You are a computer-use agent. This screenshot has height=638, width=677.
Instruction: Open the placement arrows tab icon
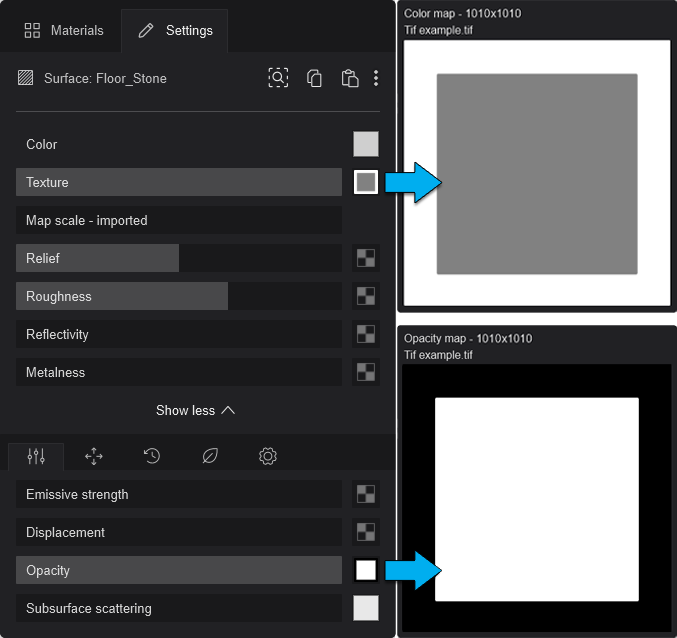(94, 456)
